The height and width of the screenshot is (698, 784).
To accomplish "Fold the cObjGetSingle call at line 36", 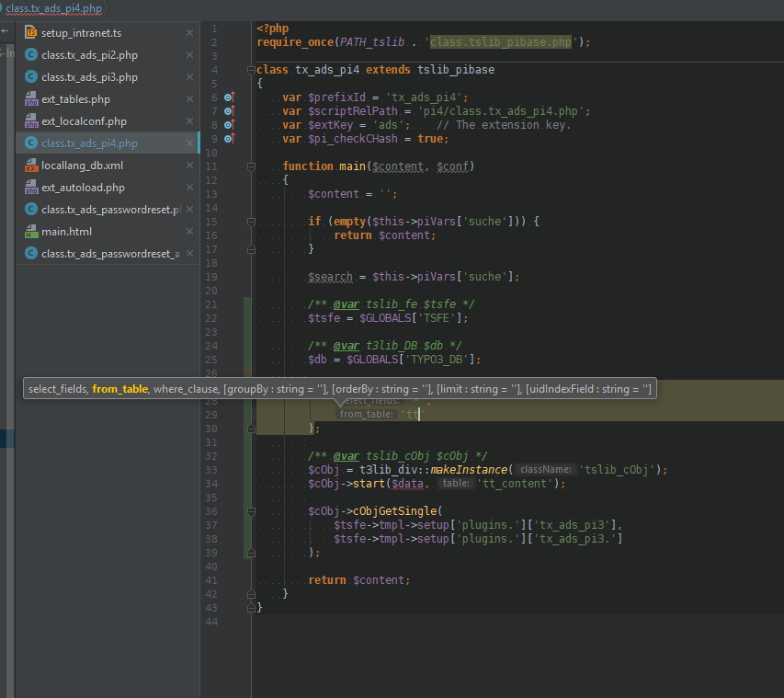I will click(250, 511).
